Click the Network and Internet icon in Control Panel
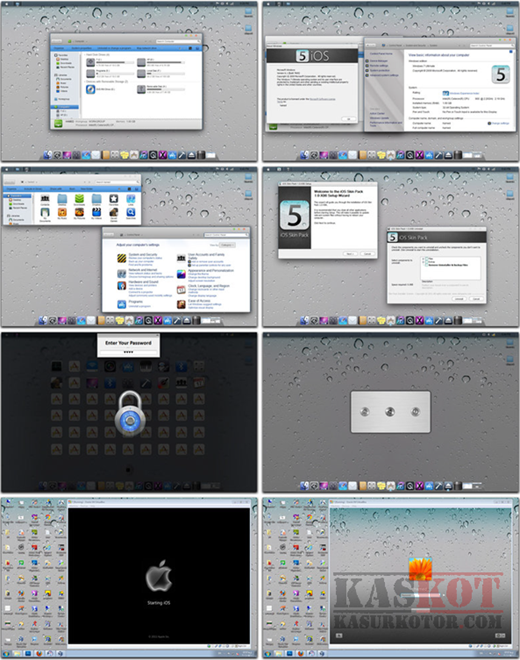520x660 pixels. pyautogui.click(x=122, y=274)
